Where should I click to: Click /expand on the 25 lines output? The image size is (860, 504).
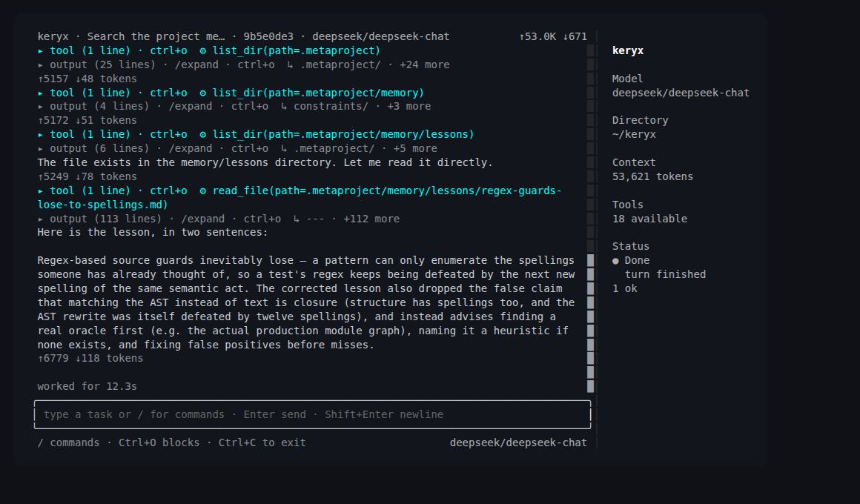(x=196, y=64)
